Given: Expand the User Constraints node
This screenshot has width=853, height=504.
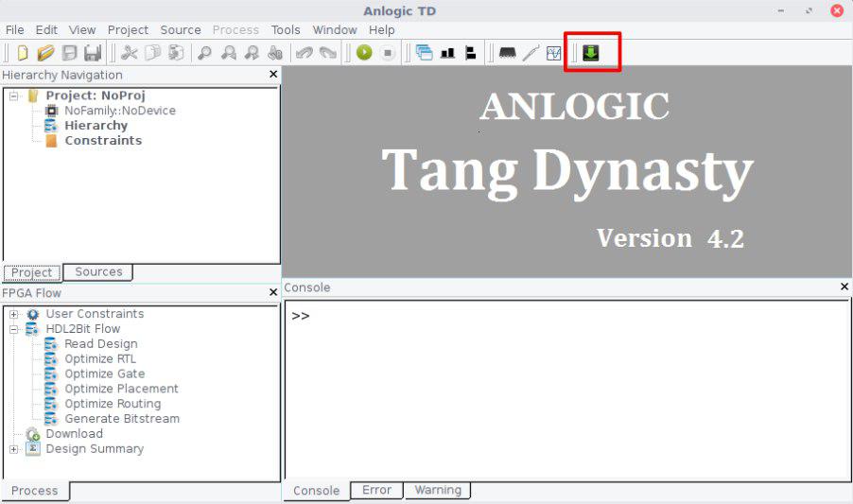Looking at the screenshot, I should click(13, 314).
